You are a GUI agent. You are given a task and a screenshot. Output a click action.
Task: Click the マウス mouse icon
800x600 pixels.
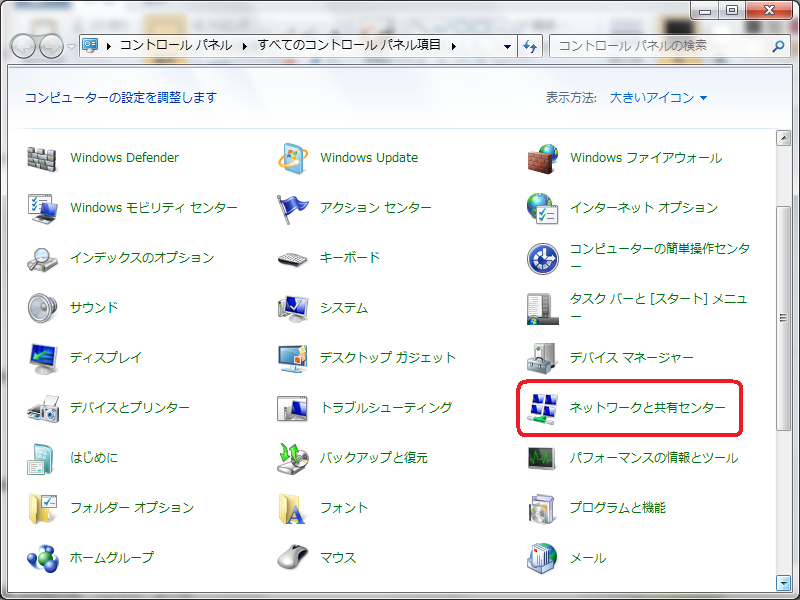(x=293, y=558)
